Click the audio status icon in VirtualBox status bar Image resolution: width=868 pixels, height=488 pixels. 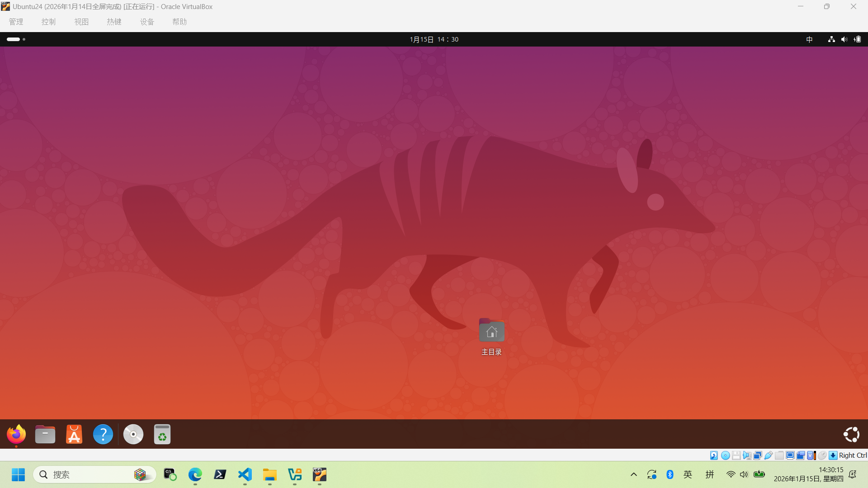pyautogui.click(x=747, y=455)
